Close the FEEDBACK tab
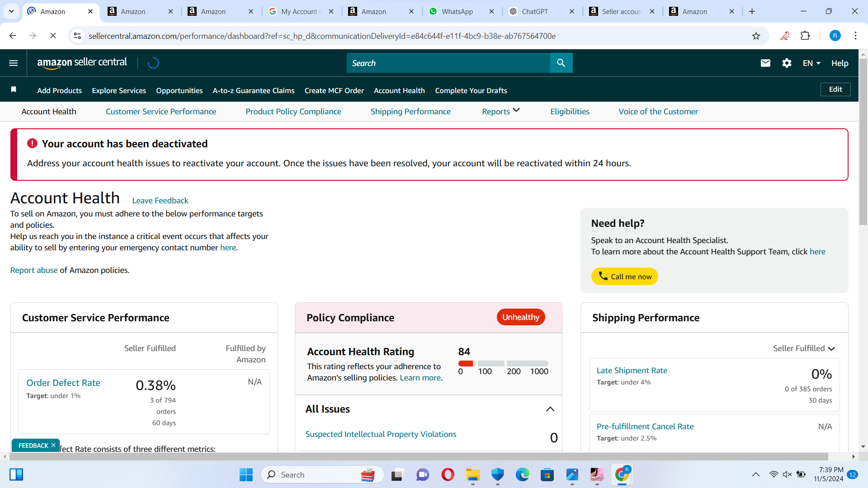Viewport: 868px width, 488px height. [53, 445]
